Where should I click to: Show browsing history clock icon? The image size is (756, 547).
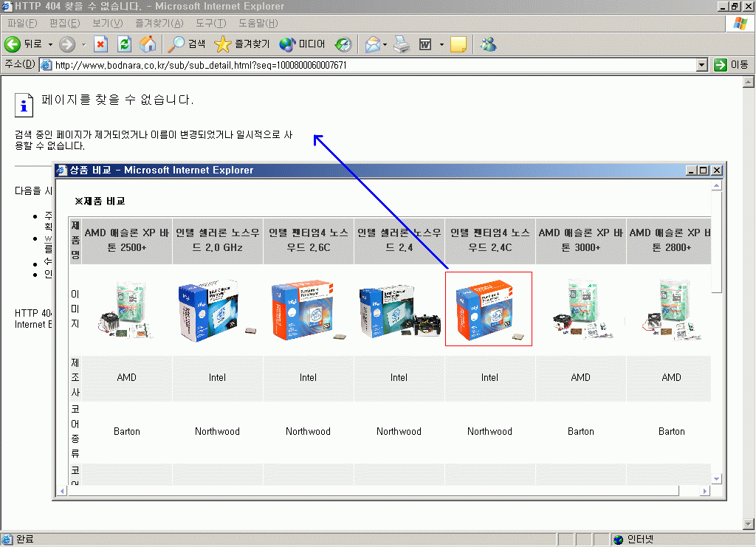coord(343,44)
